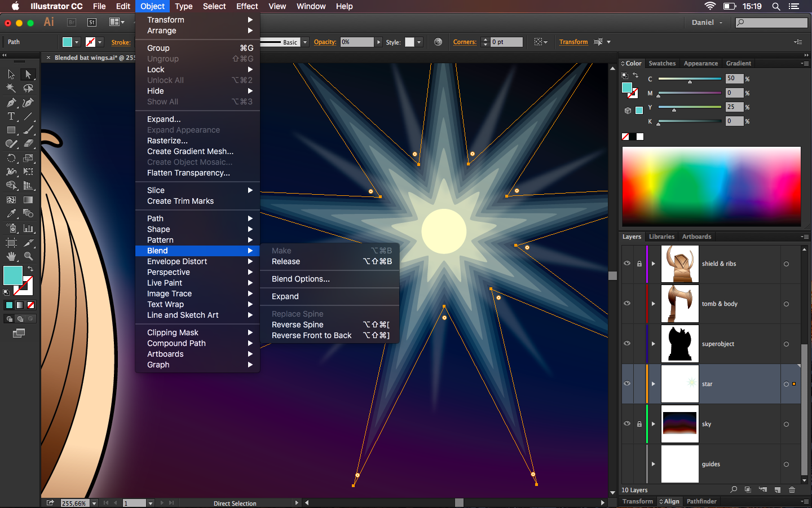Click the Corners value input field

coord(506,42)
